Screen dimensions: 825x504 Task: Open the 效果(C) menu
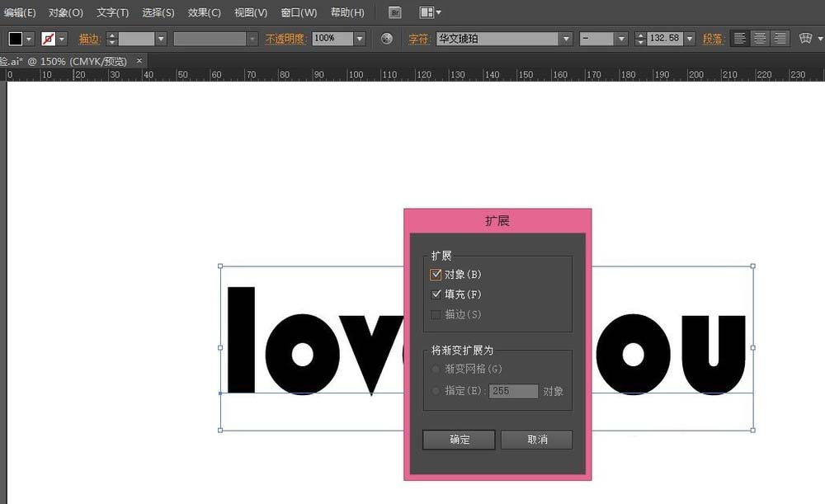coord(205,12)
